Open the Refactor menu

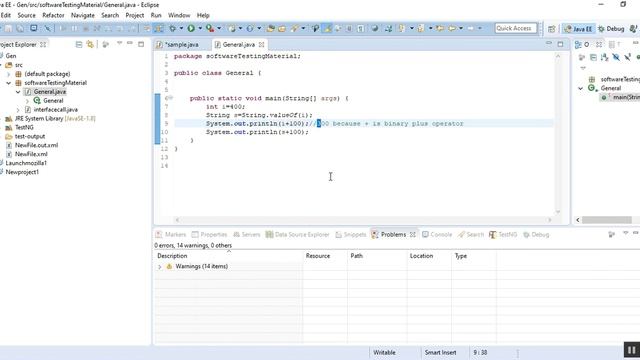(53, 15)
